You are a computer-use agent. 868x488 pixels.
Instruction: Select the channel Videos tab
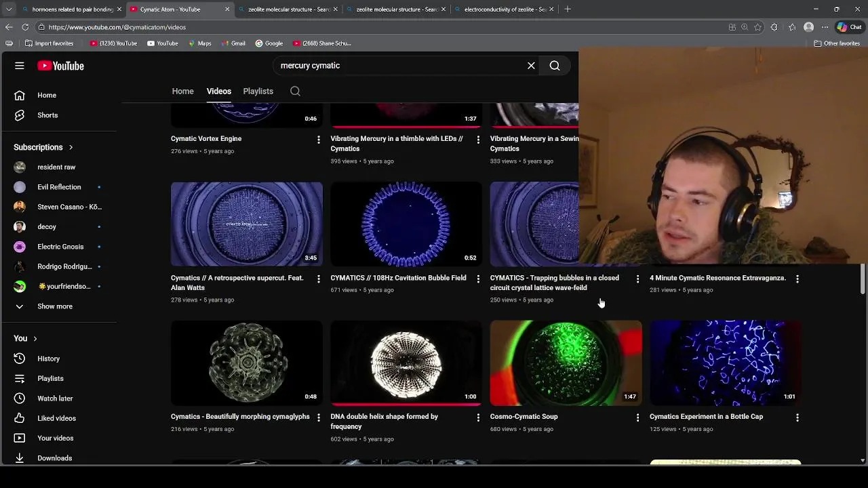coord(218,91)
